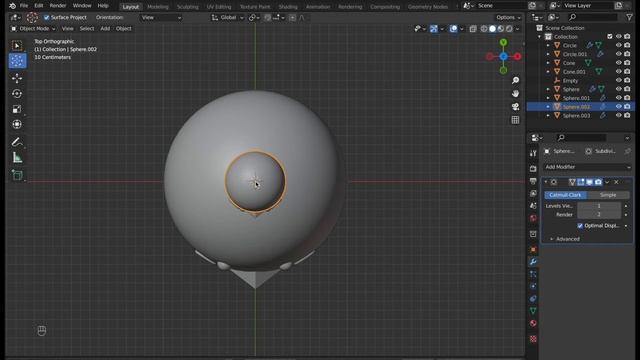Toggle the Optimal Display checkbox
The height and width of the screenshot is (360, 640).
coord(580,225)
